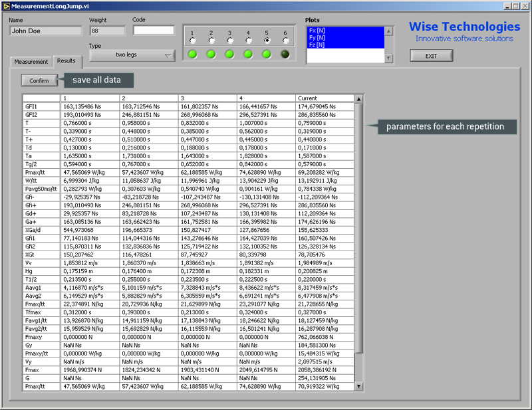Click the GFI2 row label

click(x=41, y=114)
